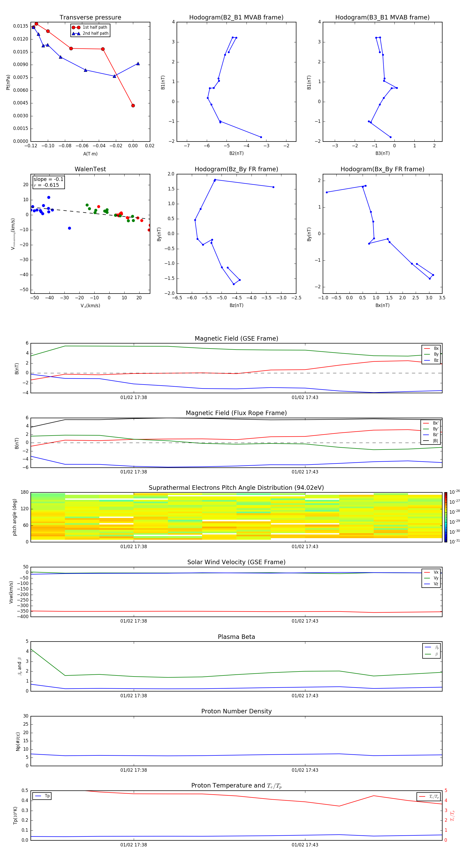Click the 'pitch angle (deg)' axis label
Viewport: 473px width, 868px height.
tap(14, 517)
